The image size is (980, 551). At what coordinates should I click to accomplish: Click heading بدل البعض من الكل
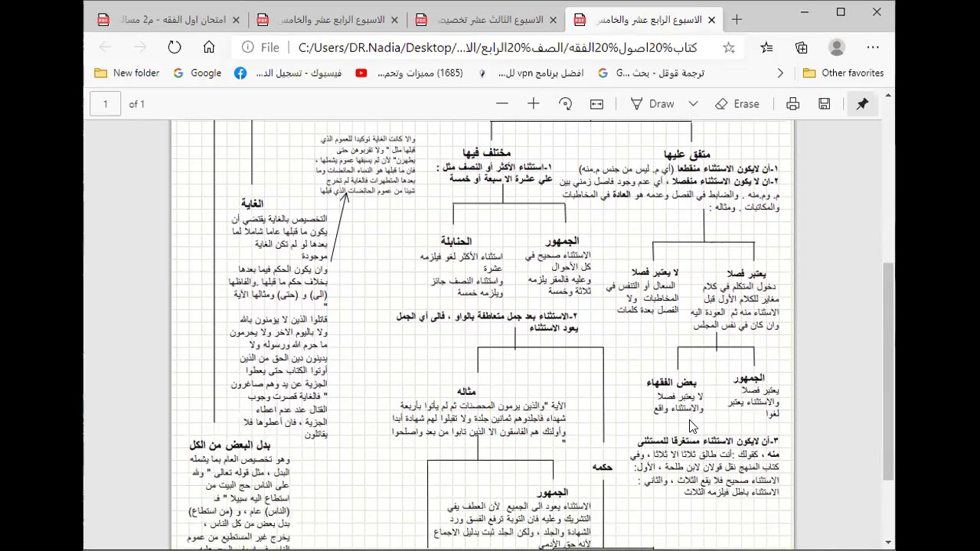[x=230, y=445]
